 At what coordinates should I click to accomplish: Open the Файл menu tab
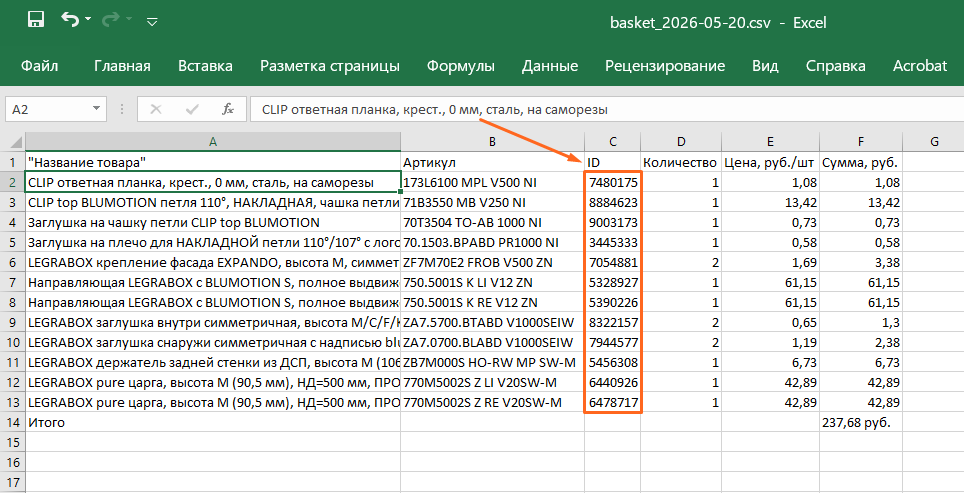39,66
